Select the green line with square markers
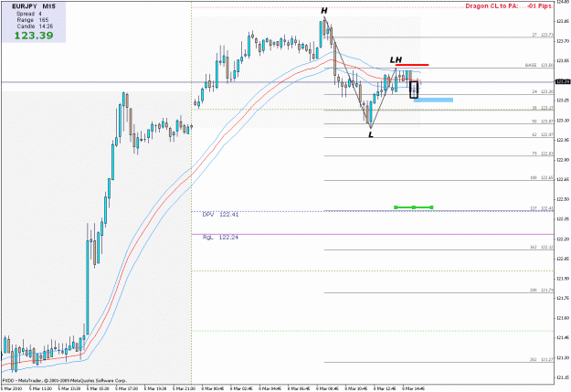The image size is (571, 392). point(413,207)
